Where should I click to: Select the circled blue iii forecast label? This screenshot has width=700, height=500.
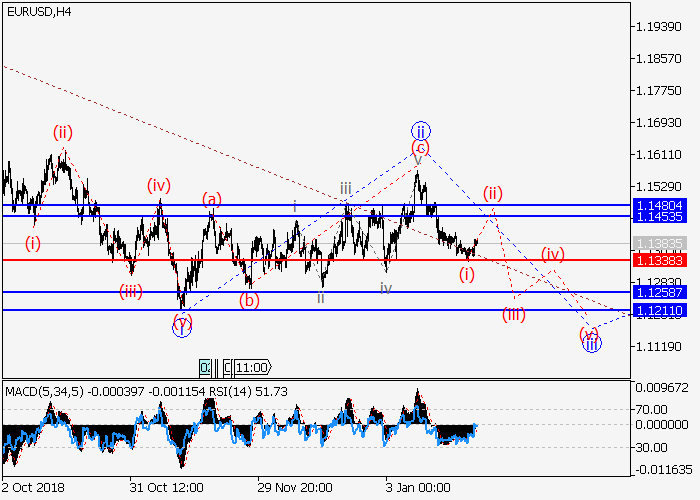[591, 344]
